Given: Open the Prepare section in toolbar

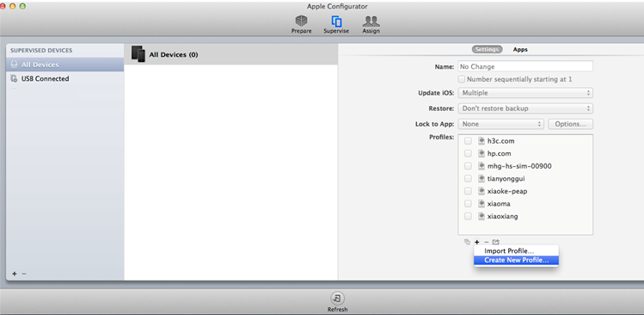Looking at the screenshot, I should pos(301,25).
